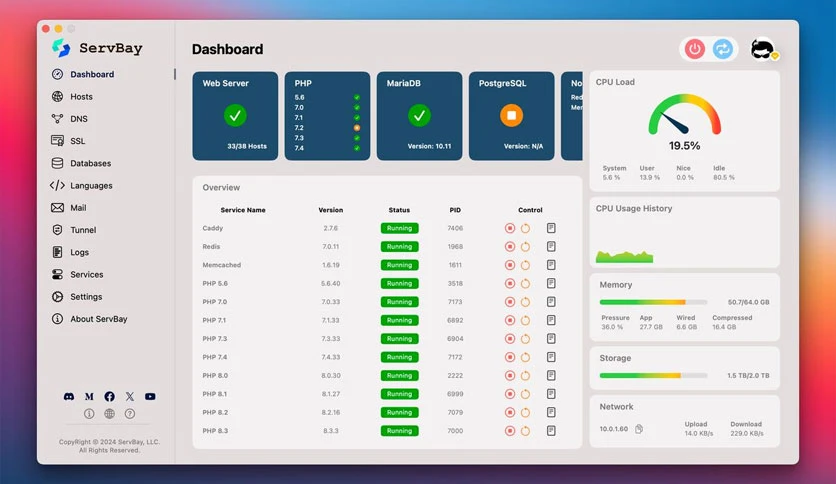Click the 1.5 TB/2.0 TB storage value

pos(748,376)
